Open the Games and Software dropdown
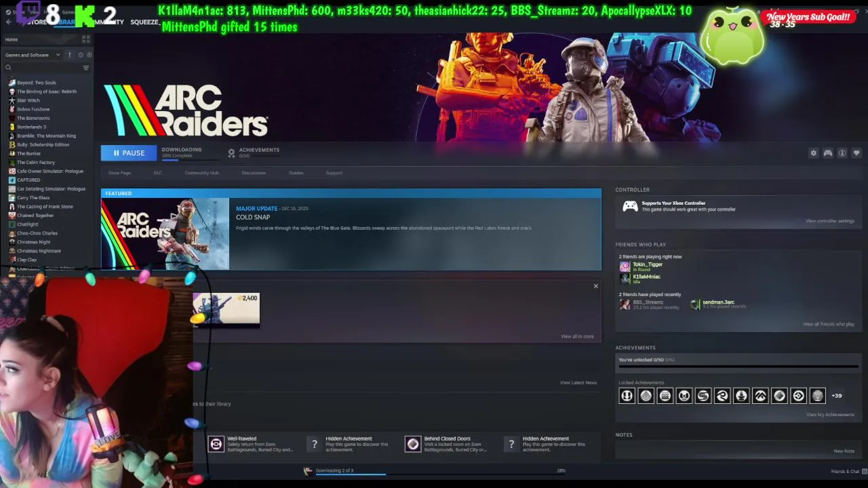The width and height of the screenshot is (868, 488). [32, 55]
